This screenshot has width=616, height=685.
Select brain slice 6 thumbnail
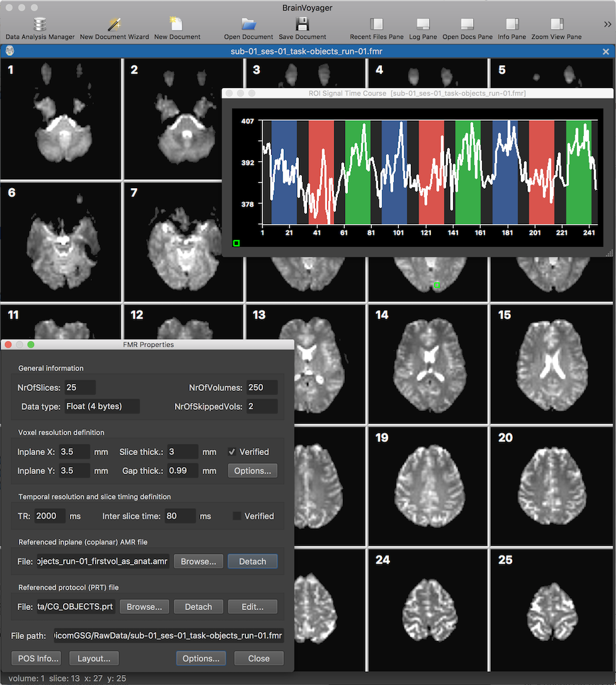(60, 242)
